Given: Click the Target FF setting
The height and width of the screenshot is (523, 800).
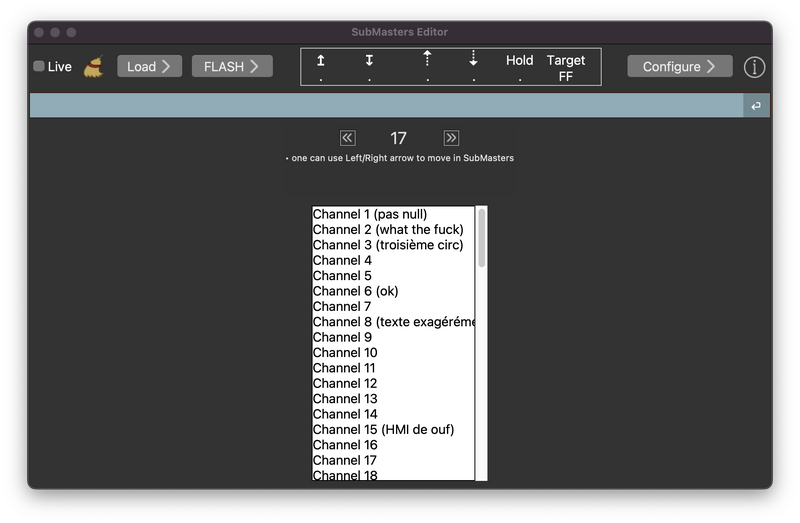Looking at the screenshot, I should point(566,67).
